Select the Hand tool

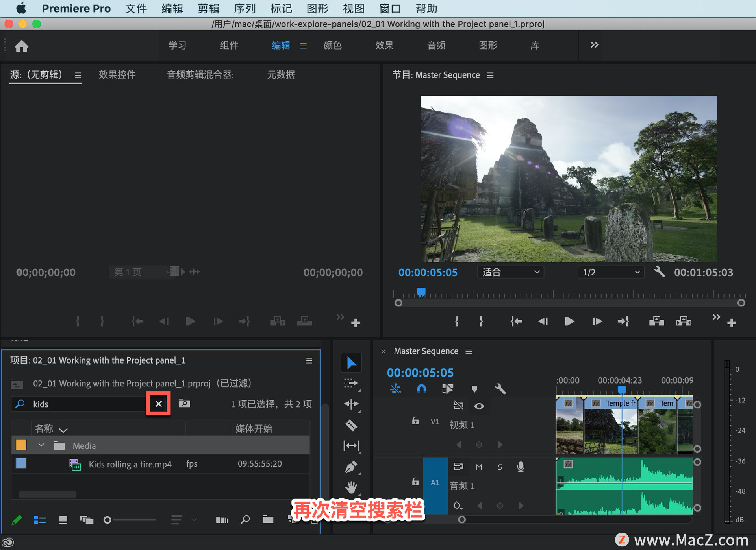351,487
